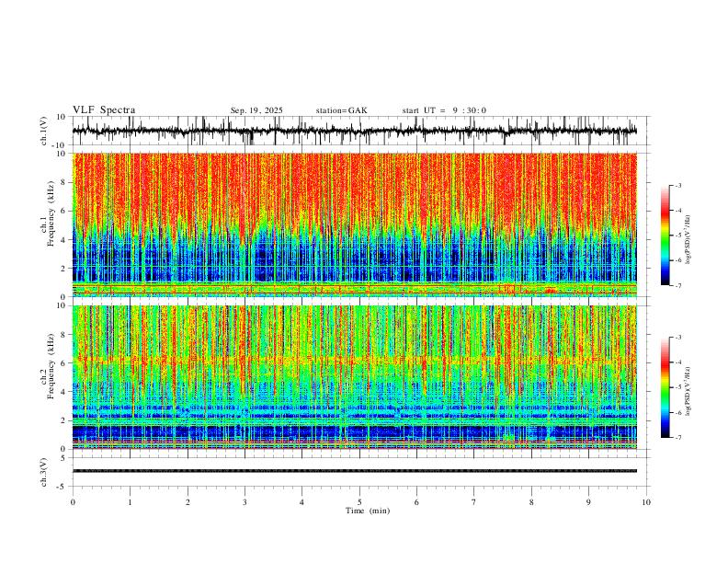Click the ch.2 spectrogram plot
The height and width of the screenshot is (563, 728).
click(355, 377)
